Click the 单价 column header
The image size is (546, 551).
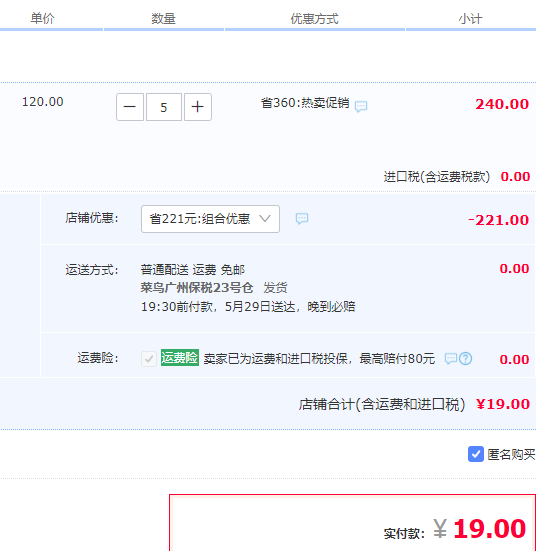(x=42, y=18)
